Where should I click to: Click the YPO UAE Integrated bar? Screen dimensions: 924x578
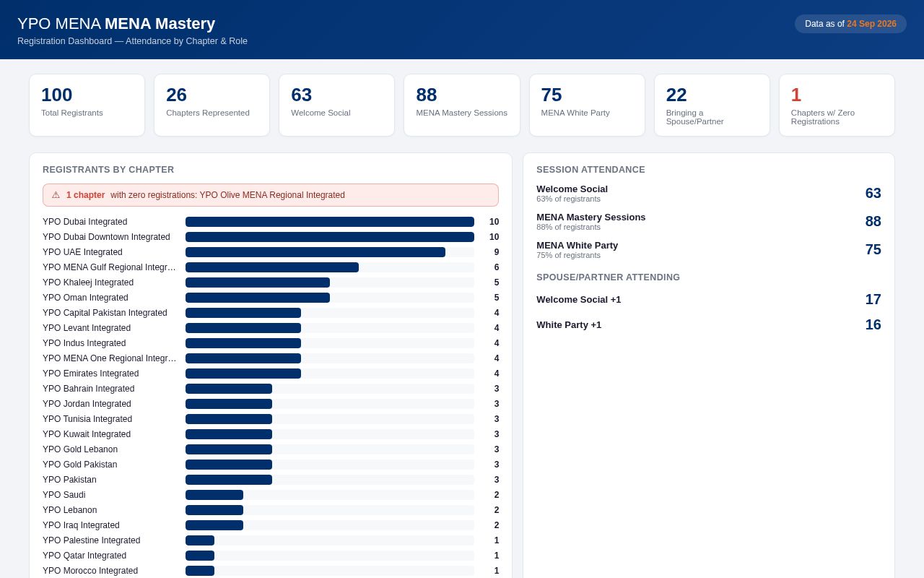pyautogui.click(x=315, y=252)
